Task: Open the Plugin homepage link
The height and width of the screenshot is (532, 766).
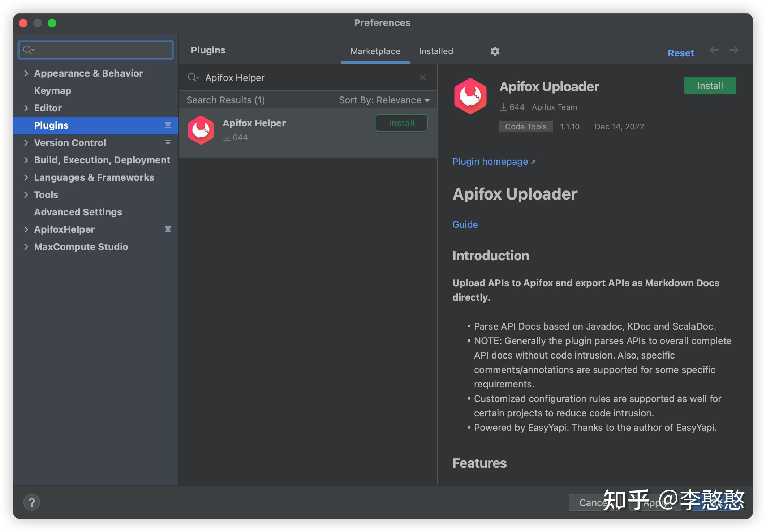Action: click(490, 162)
